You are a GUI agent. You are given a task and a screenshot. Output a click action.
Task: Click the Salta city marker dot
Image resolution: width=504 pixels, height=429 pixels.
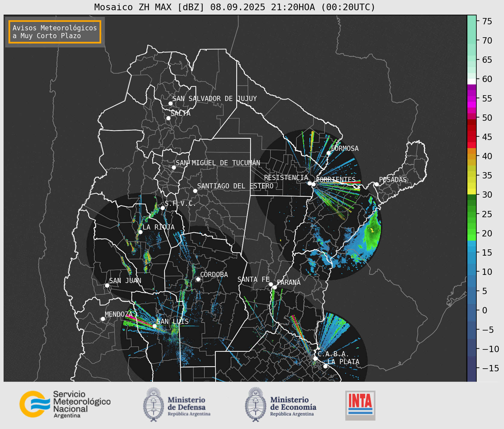169,118
